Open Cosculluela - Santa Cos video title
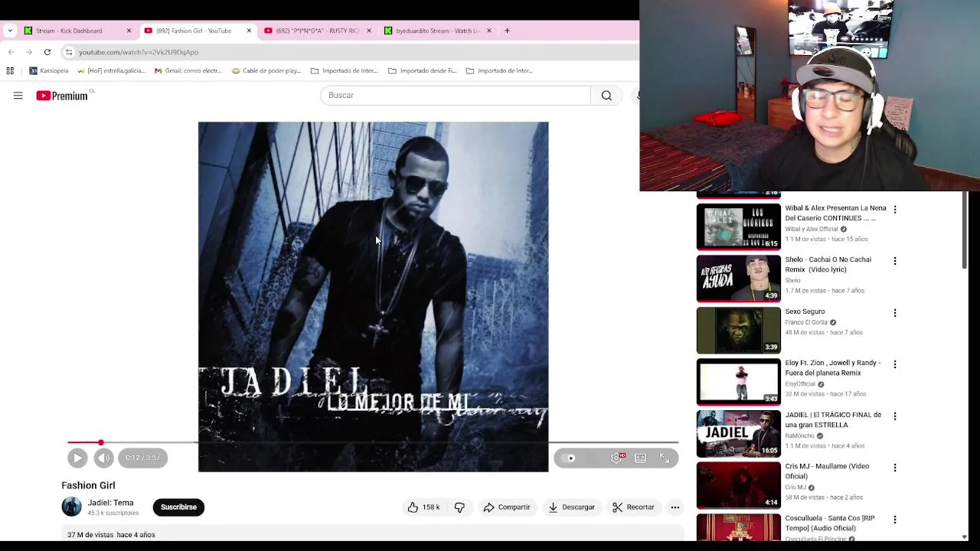Viewport: 980px width, 551px height. (x=829, y=523)
